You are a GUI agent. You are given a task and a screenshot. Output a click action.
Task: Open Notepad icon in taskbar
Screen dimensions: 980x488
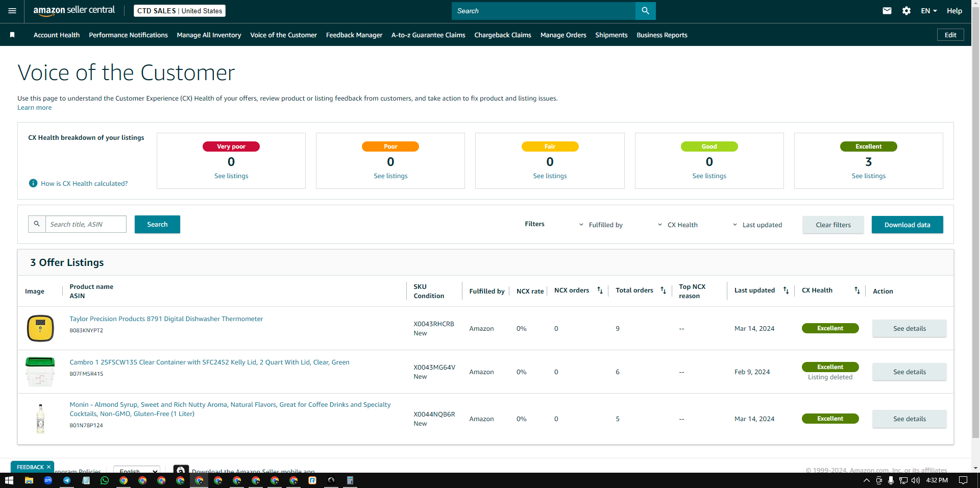[x=86, y=480]
